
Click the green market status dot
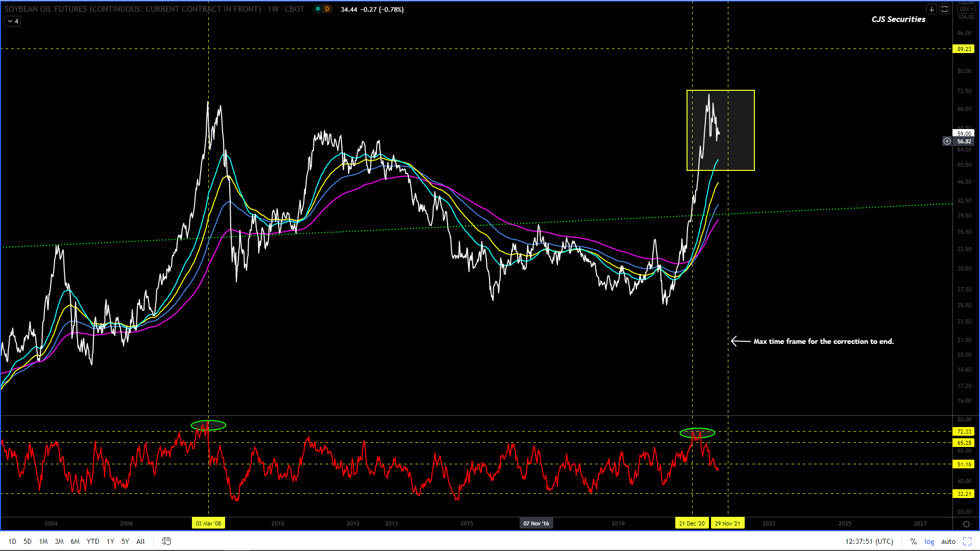pyautogui.click(x=318, y=9)
